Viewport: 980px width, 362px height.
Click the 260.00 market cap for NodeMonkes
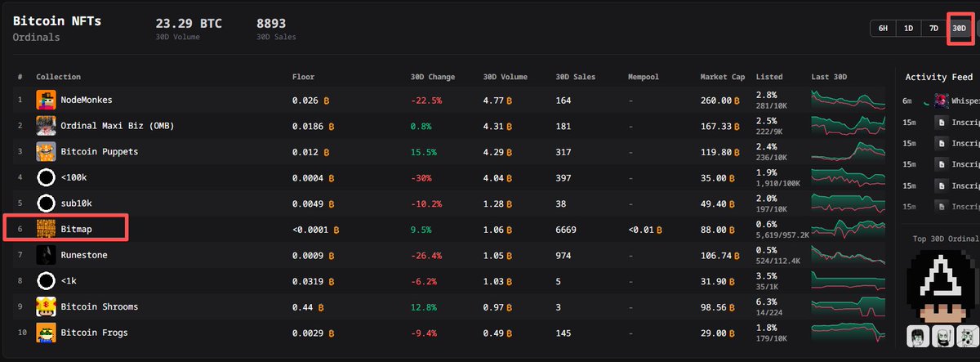coord(720,101)
